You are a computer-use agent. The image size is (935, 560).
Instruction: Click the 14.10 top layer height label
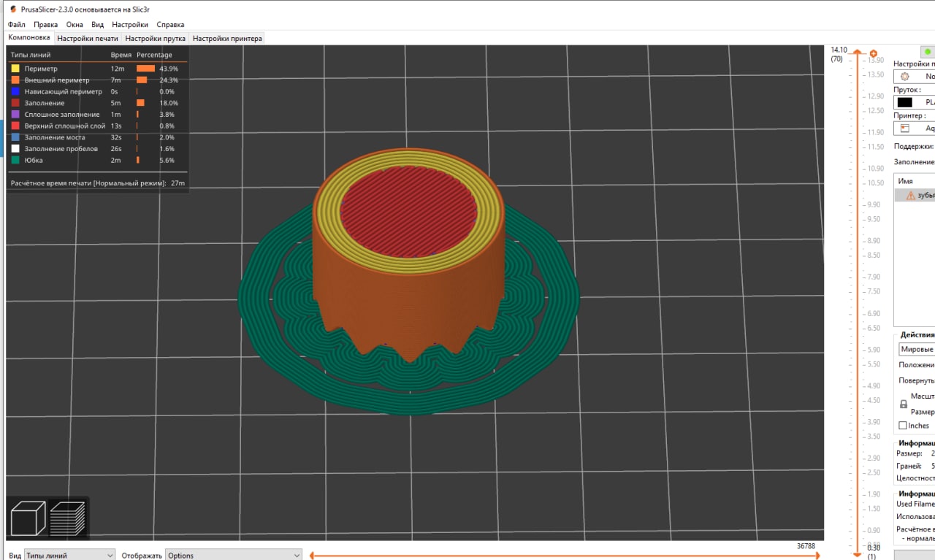pyautogui.click(x=839, y=50)
